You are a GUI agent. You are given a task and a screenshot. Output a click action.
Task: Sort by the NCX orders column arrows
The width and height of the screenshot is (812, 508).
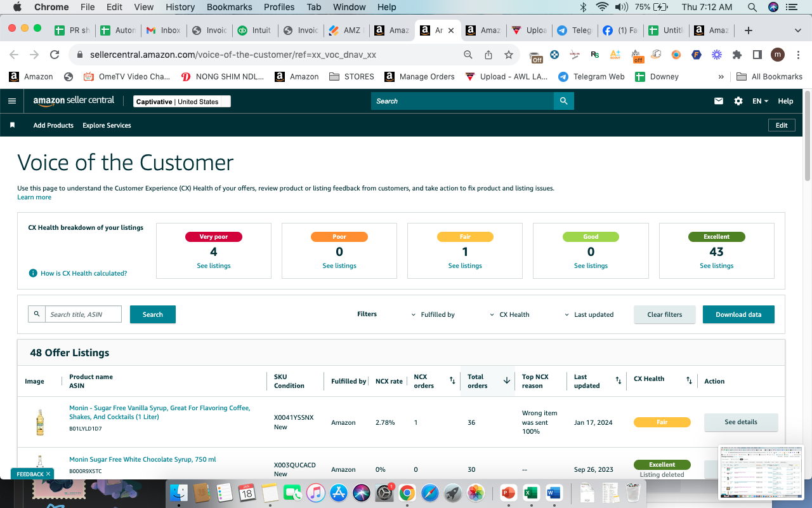click(x=452, y=380)
